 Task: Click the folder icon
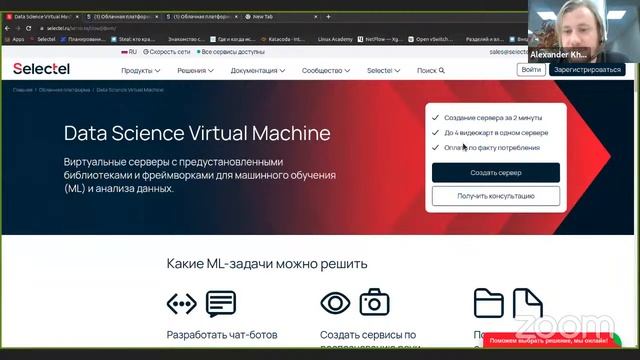point(489,303)
